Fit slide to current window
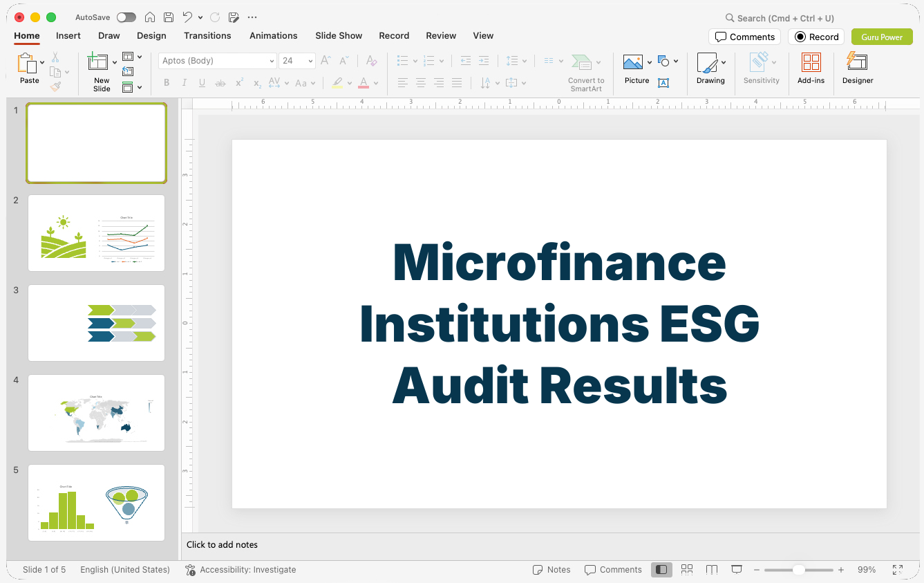Viewport: 924px width, 583px height. pos(898,570)
